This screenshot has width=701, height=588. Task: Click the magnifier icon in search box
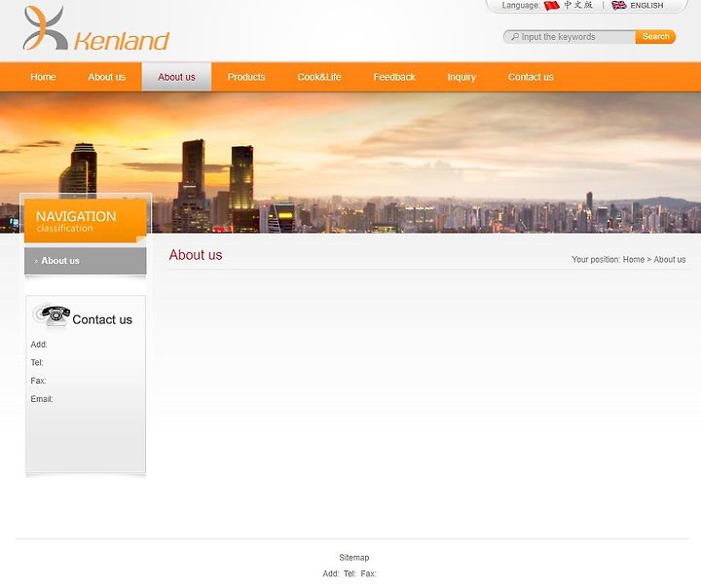point(515,37)
